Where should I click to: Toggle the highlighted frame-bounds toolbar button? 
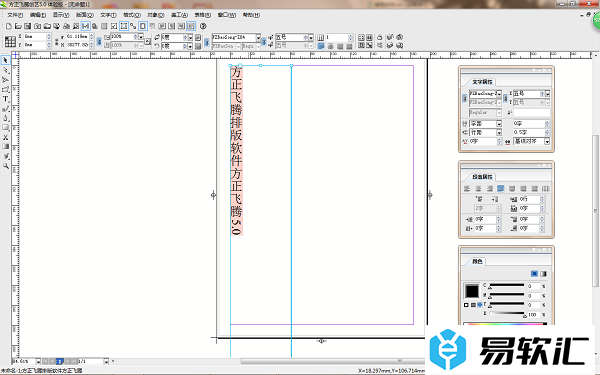tap(124, 26)
